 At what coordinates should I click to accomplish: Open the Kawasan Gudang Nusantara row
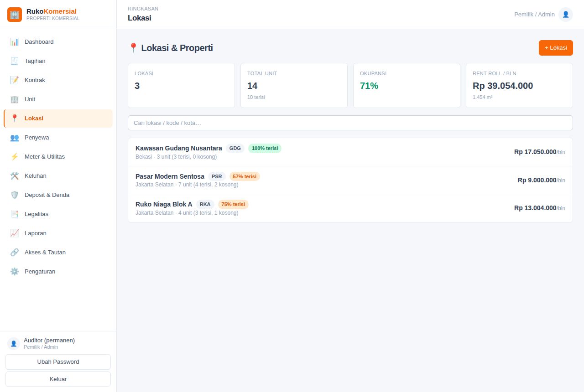click(x=350, y=152)
